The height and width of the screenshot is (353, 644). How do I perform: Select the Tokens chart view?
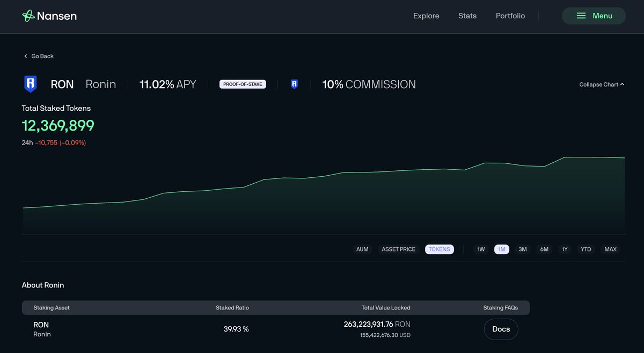pos(440,249)
